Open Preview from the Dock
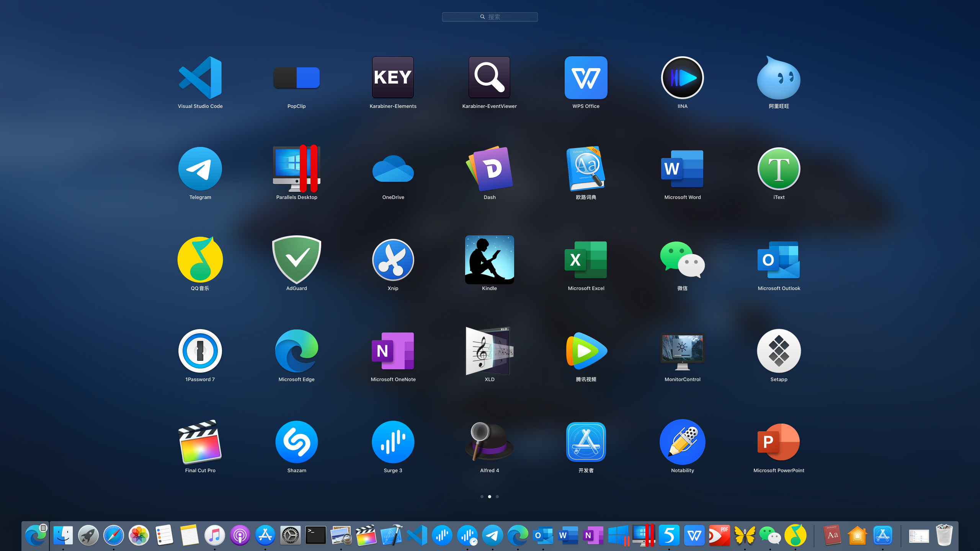The width and height of the screenshot is (980, 551). pyautogui.click(x=341, y=535)
